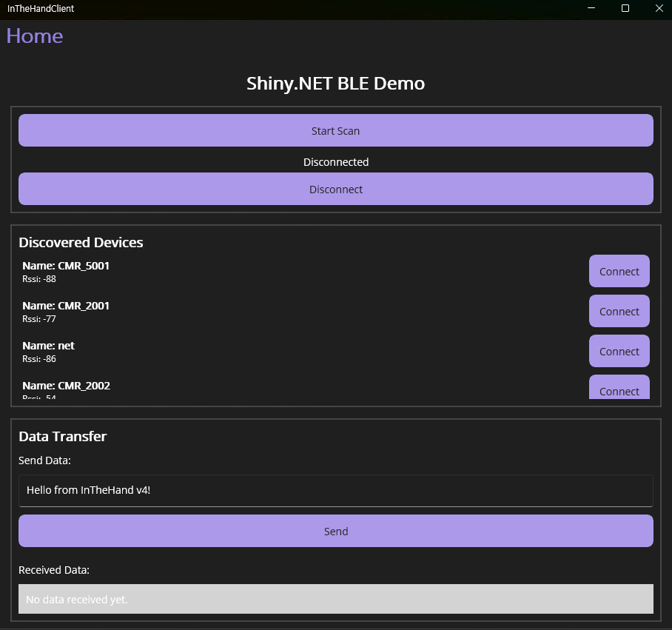Image resolution: width=672 pixels, height=630 pixels.
Task: Click the 'Rssi: -88' value
Action: click(39, 279)
